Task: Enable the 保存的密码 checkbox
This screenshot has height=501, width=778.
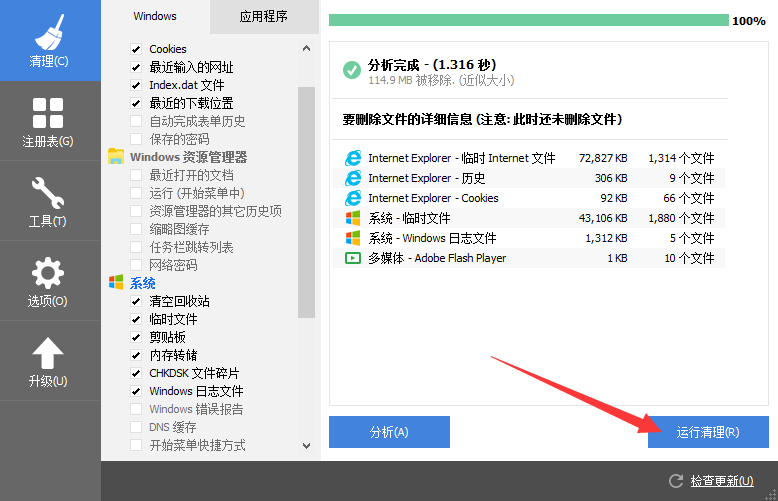Action: [136, 139]
